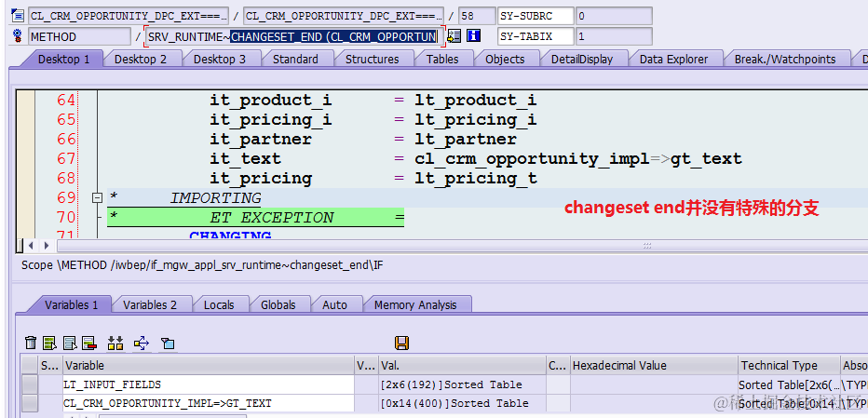Select the LT_INPUT_FIELDS row selector button
This screenshot has width=868, height=418.
coord(30,384)
